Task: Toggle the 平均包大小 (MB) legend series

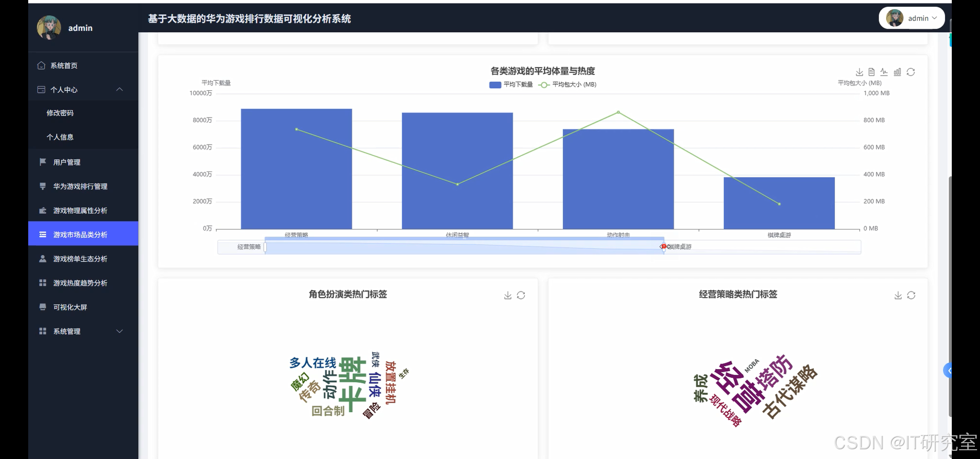Action: pos(567,85)
